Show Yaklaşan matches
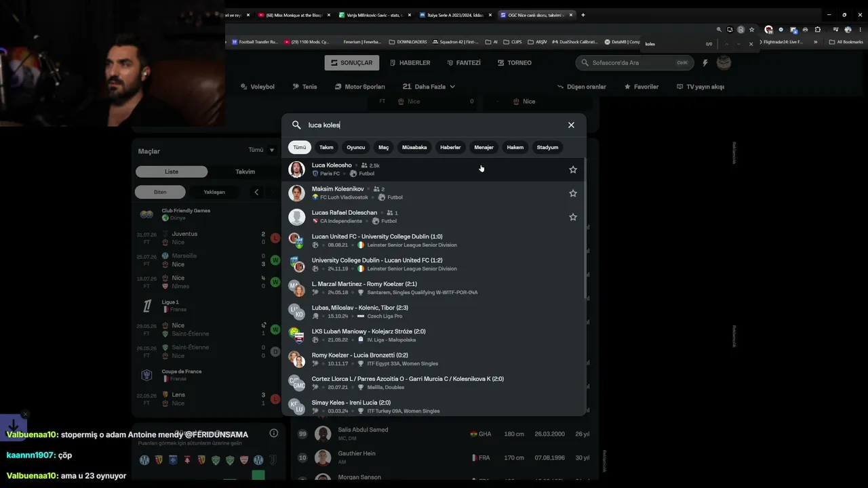Screen dimensions: 868x488 (x=214, y=192)
